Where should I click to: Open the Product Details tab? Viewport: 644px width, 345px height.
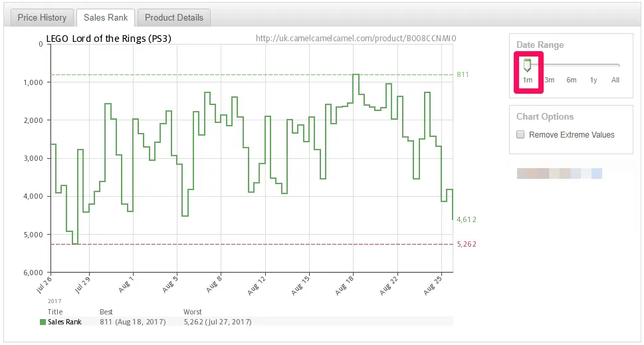[x=173, y=18]
